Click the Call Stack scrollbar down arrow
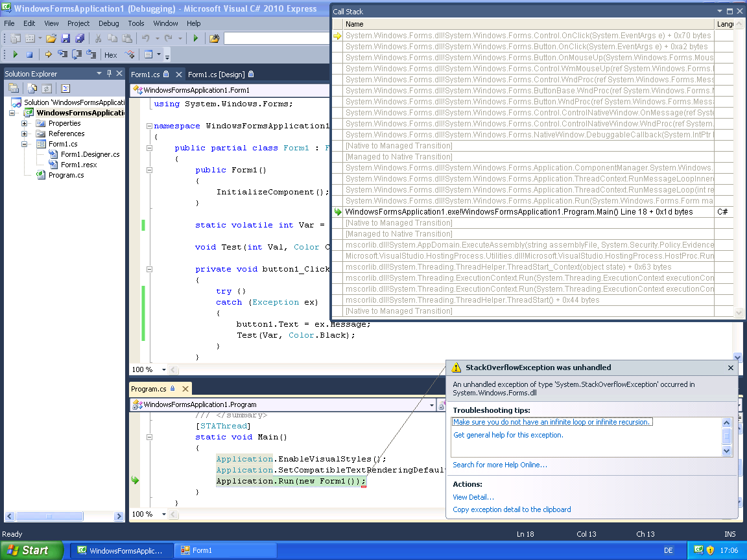Screen dimensions: 747x560 [739, 313]
